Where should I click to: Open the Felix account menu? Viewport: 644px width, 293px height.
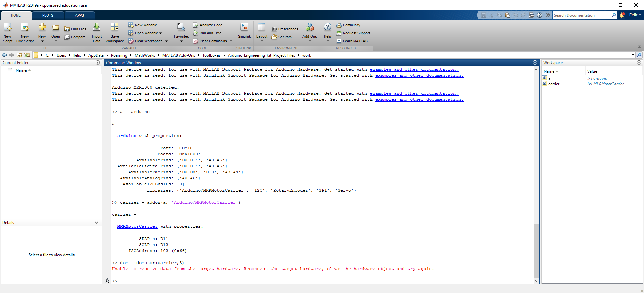coord(635,15)
